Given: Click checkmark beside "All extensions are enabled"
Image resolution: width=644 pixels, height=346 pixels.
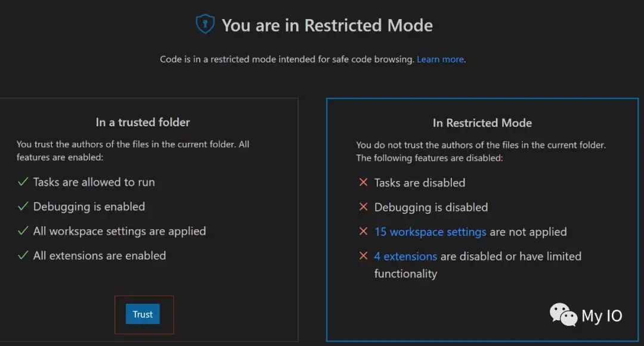Looking at the screenshot, I should [x=23, y=255].
